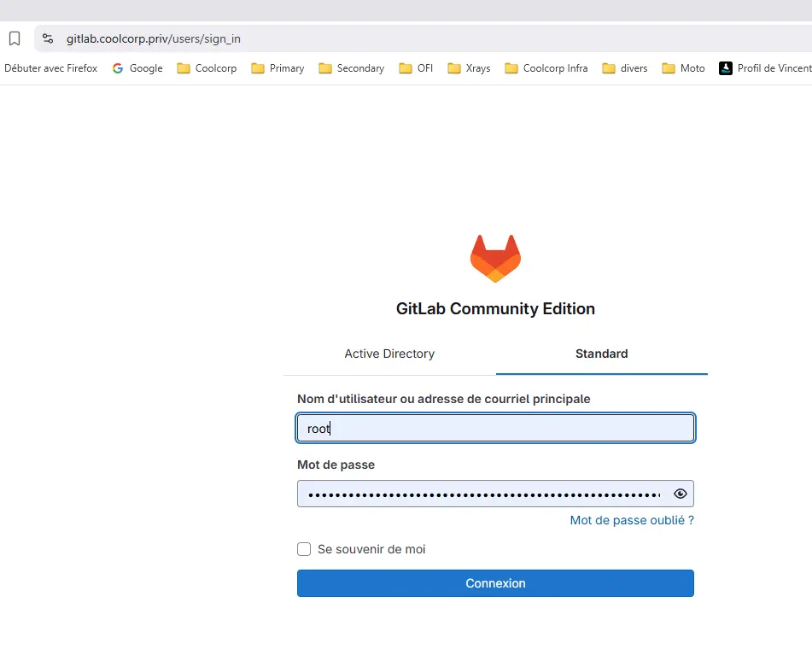Viewport: 812px width, 655px height.
Task: Switch to the Active Directory tab
Action: coord(389,354)
